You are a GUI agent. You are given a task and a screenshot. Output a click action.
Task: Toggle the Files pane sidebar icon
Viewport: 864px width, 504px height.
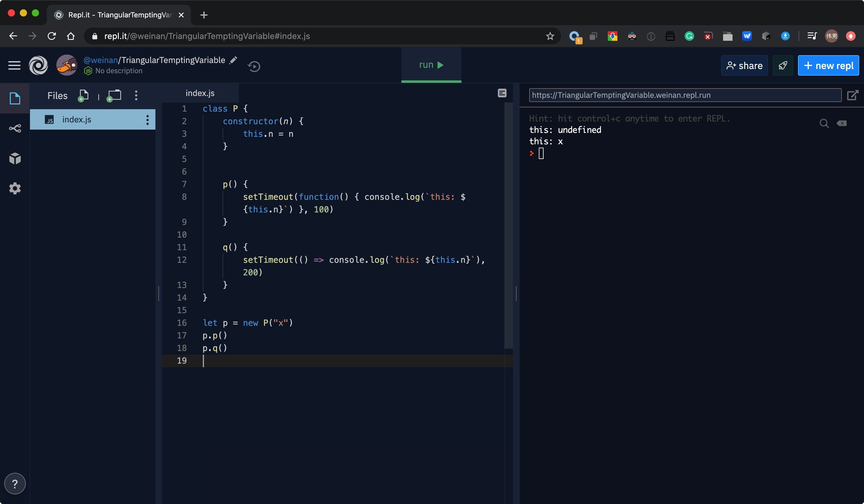(x=15, y=98)
